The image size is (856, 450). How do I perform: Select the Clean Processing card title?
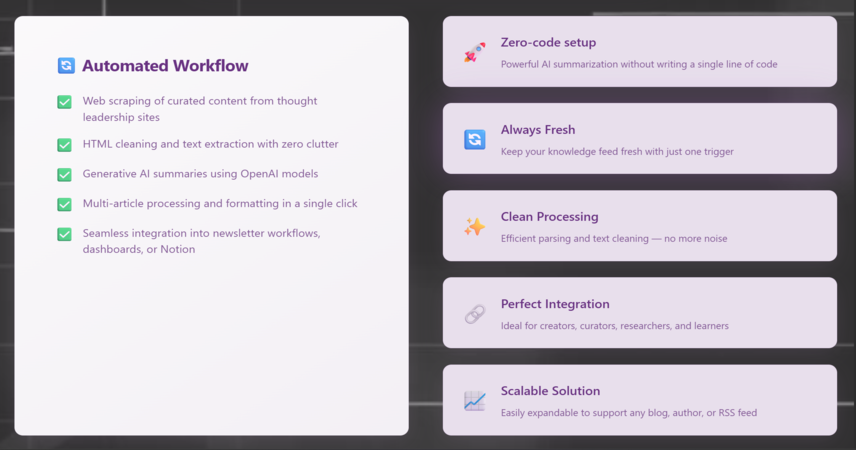(x=549, y=217)
